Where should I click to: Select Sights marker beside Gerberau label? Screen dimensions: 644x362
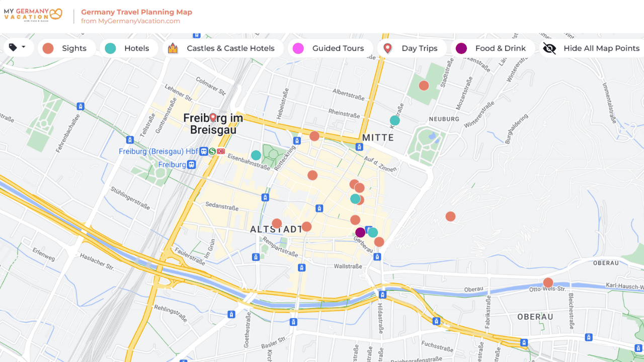(379, 242)
